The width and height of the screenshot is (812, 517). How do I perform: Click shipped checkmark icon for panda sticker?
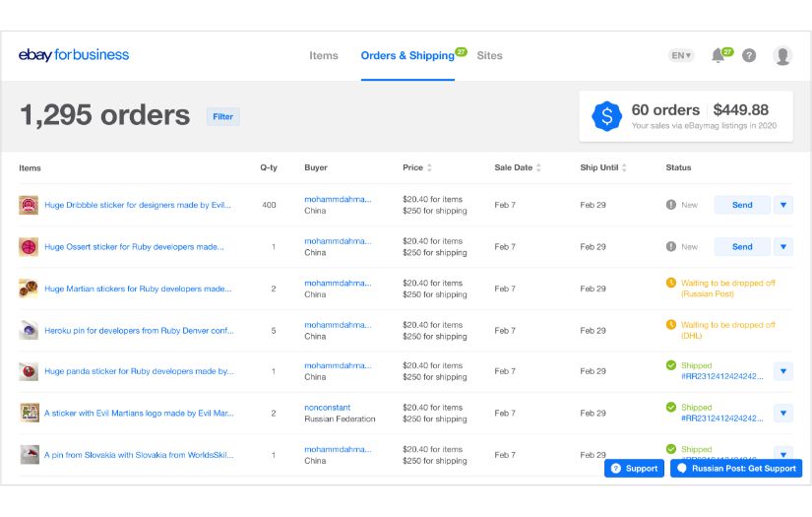(x=671, y=365)
